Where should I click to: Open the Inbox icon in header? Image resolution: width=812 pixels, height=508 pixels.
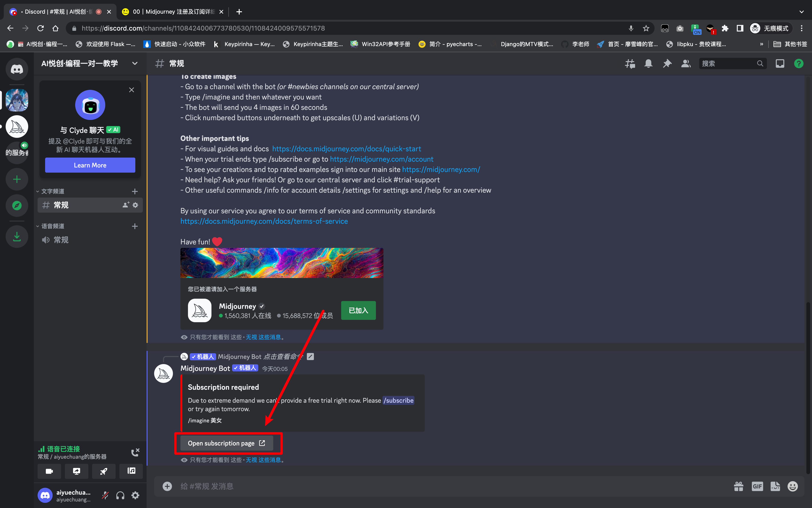(780, 63)
